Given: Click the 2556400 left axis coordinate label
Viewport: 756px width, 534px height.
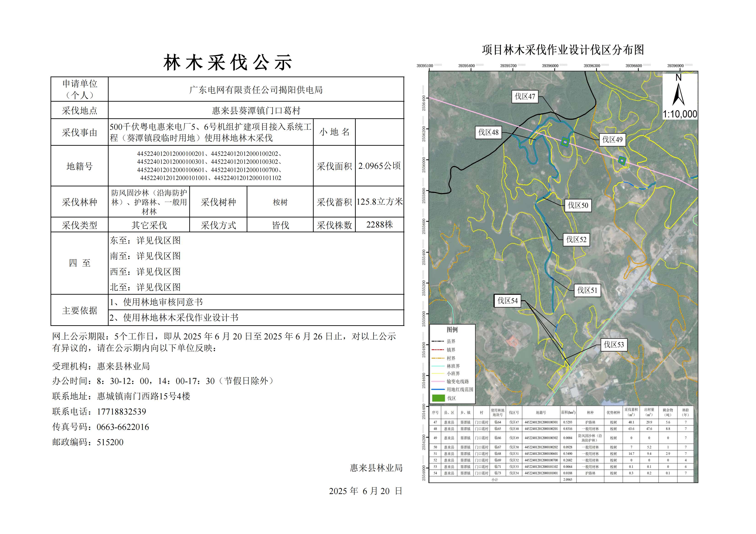Looking at the screenshot, I should [x=424, y=103].
